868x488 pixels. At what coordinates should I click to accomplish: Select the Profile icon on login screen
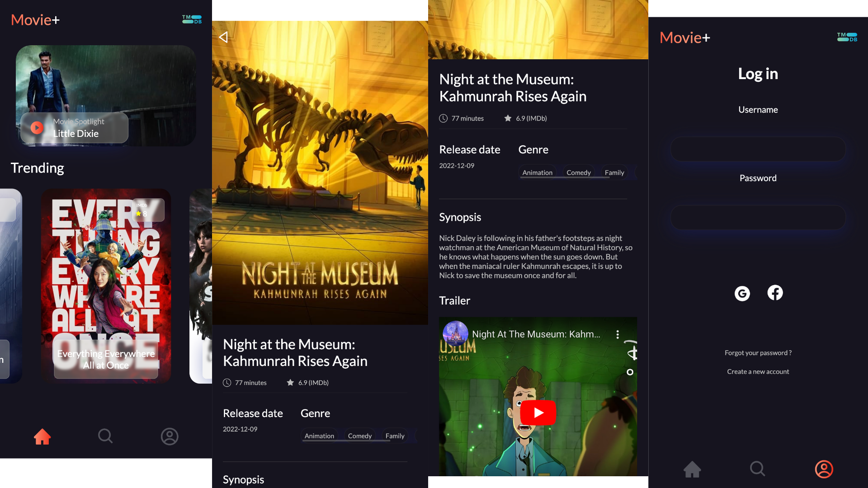pos(824,469)
